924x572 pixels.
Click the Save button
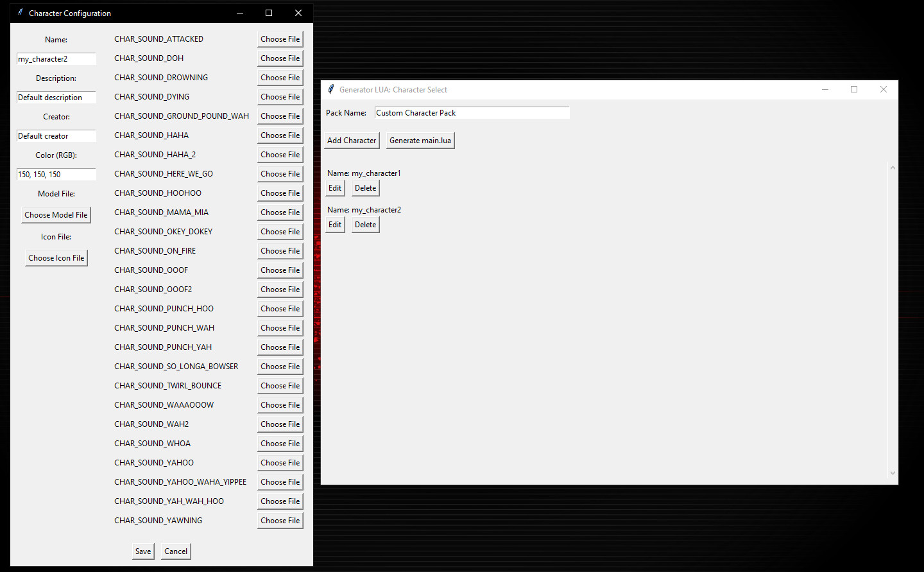coord(143,551)
